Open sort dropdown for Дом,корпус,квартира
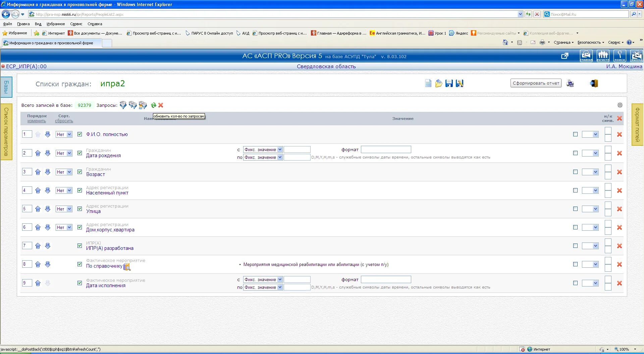 point(64,227)
